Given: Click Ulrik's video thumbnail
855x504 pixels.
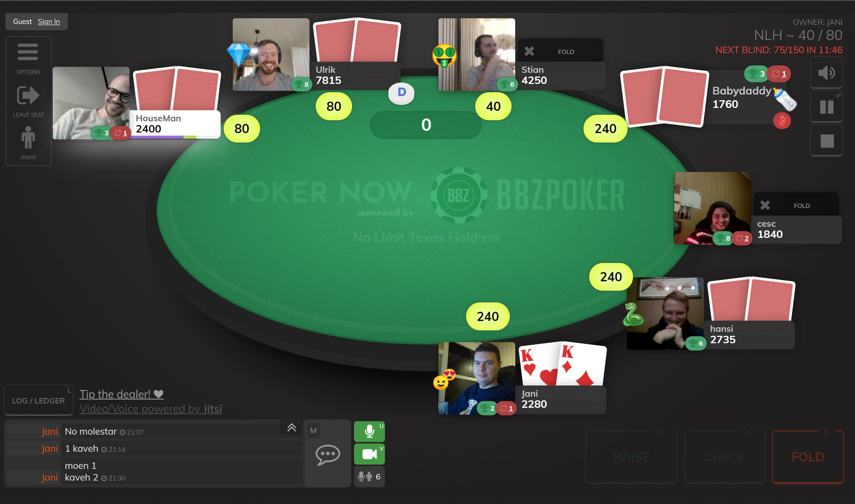Looking at the screenshot, I should tap(271, 54).
